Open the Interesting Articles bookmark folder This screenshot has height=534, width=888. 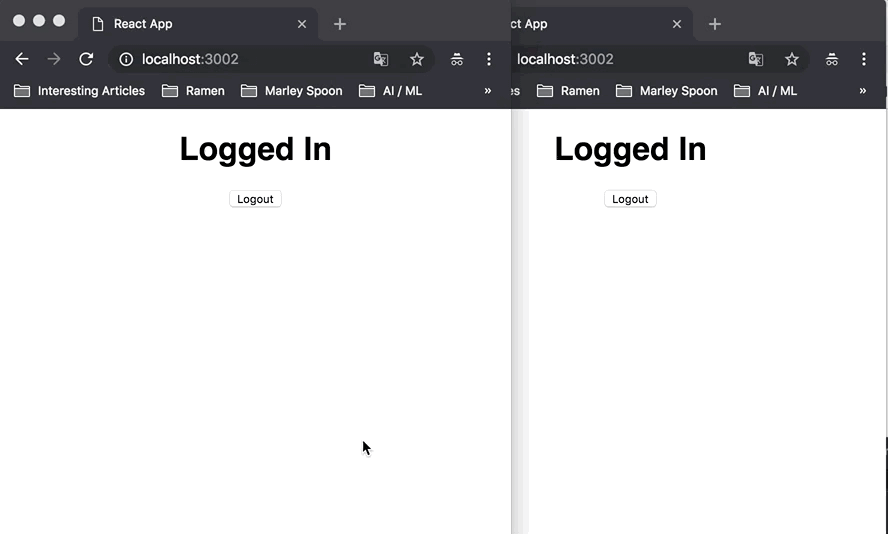[80, 91]
